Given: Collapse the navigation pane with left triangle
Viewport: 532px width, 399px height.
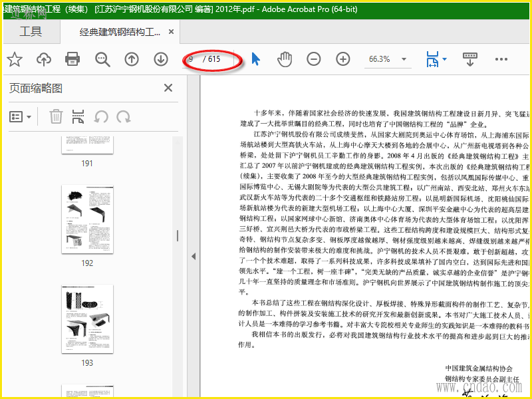Looking at the screenshot, I should click(x=194, y=256).
